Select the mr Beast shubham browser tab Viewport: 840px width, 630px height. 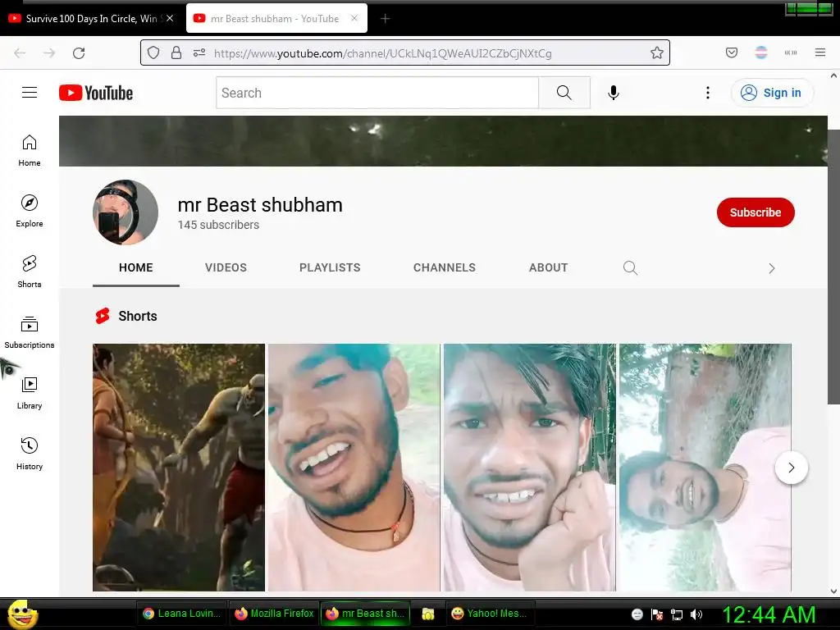(276, 18)
